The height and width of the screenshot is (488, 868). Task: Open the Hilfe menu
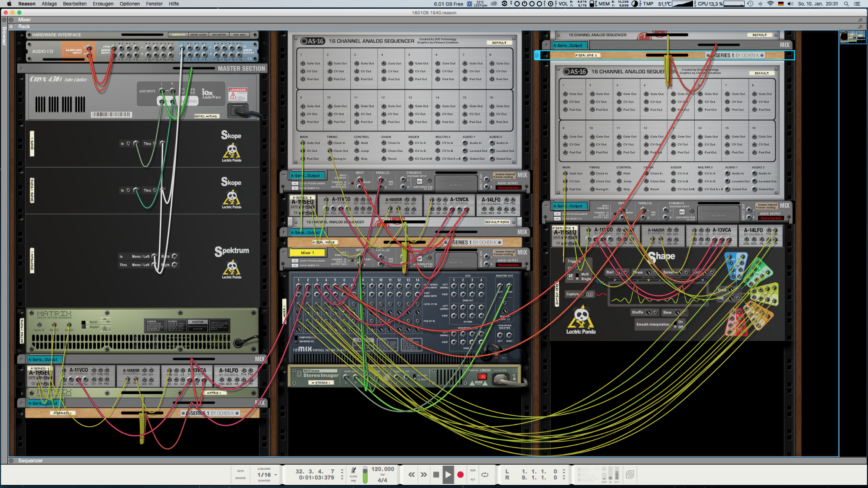174,4
